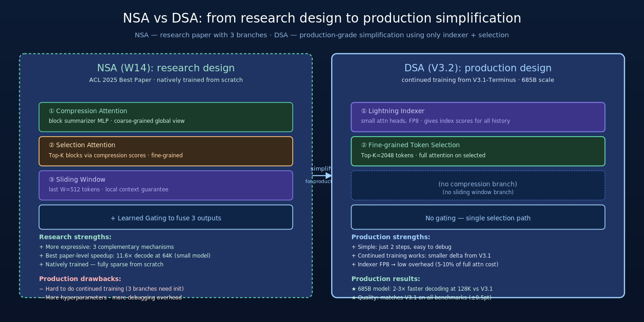Select the 'Selection Attention' box
Image resolution: width=644 pixels, height=322 pixels.
point(166,151)
